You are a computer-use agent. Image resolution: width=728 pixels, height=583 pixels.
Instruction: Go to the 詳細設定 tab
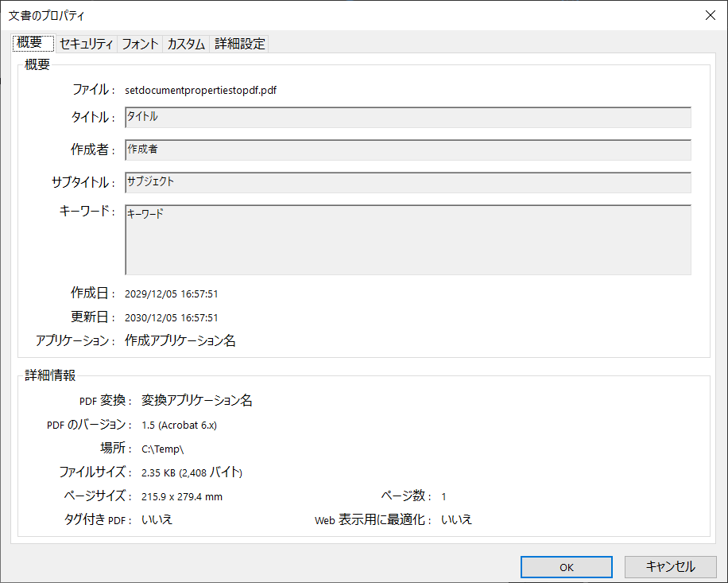pos(239,44)
